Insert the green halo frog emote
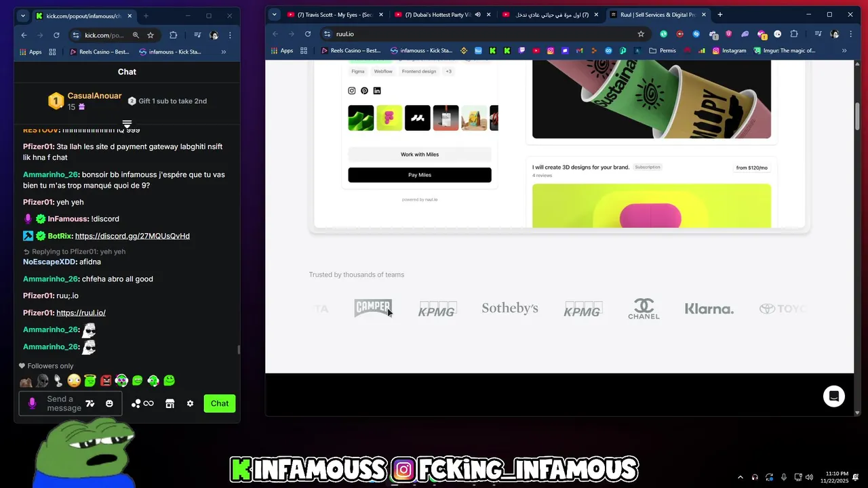This screenshot has width=868, height=488. [x=90, y=381]
